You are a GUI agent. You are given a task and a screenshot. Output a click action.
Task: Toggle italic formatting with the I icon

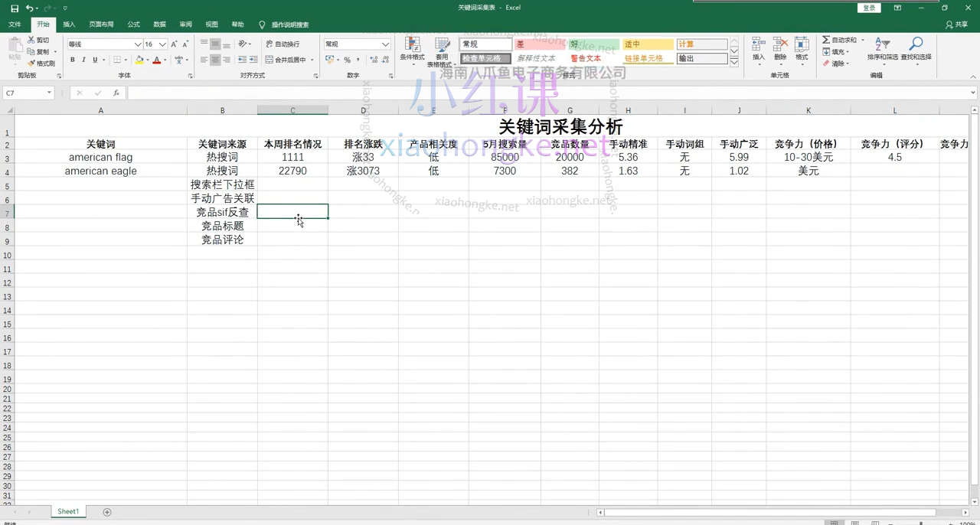[83, 60]
